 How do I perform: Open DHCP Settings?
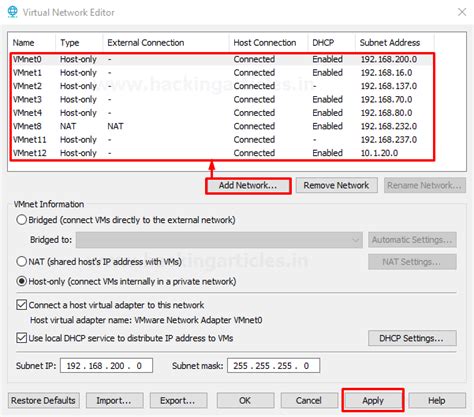(x=412, y=338)
